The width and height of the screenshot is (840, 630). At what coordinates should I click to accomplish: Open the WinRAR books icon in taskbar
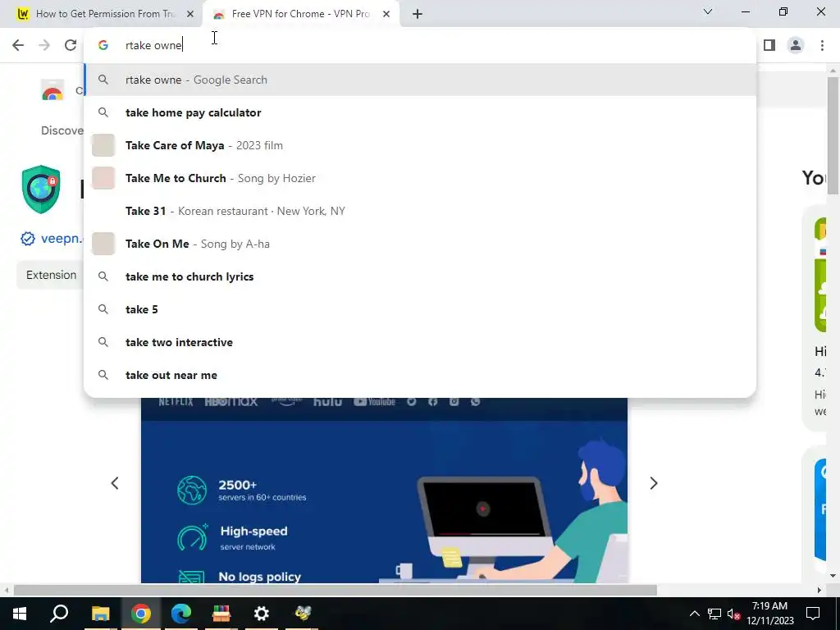click(221, 614)
